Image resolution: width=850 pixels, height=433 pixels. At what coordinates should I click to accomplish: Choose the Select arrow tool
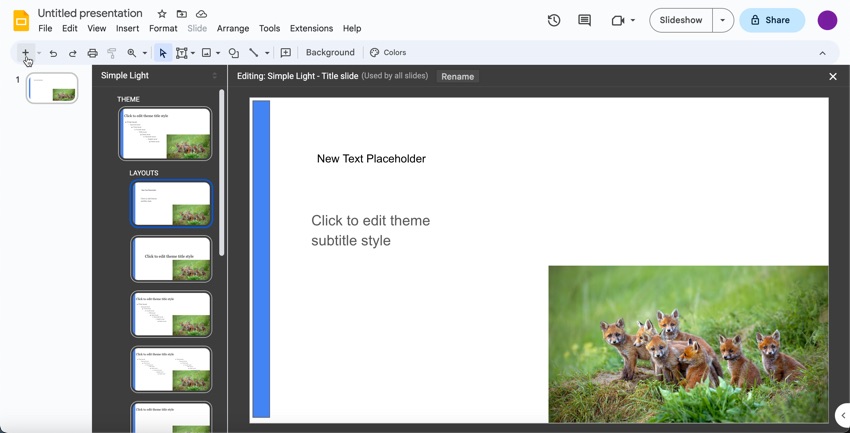tap(163, 53)
